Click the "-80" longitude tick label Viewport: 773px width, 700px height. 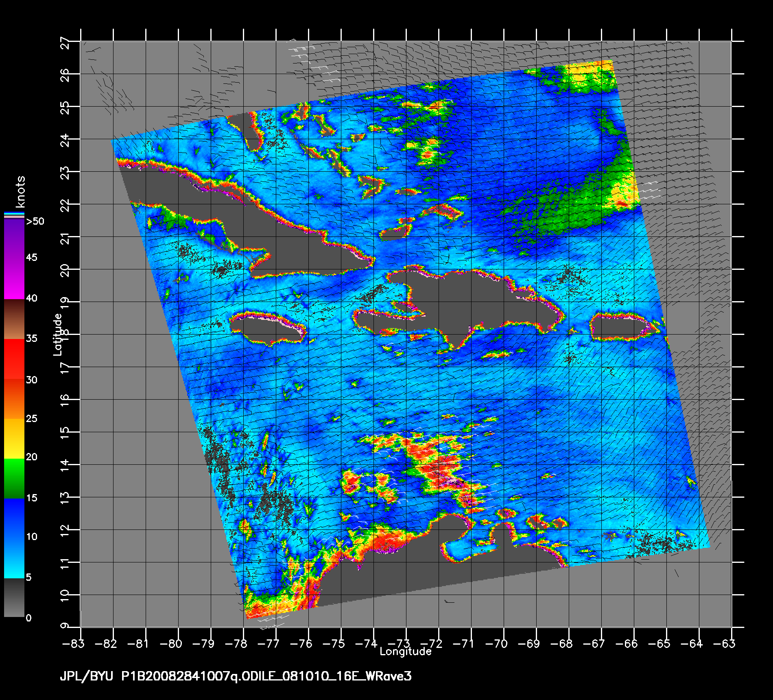coord(170,643)
